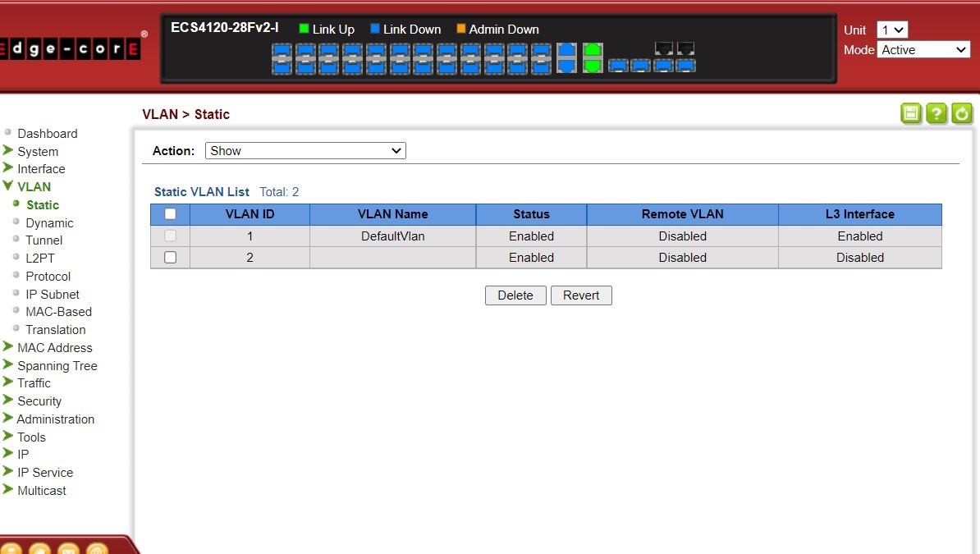Expand the IP menu section
This screenshot has height=554, width=980.
(x=22, y=455)
